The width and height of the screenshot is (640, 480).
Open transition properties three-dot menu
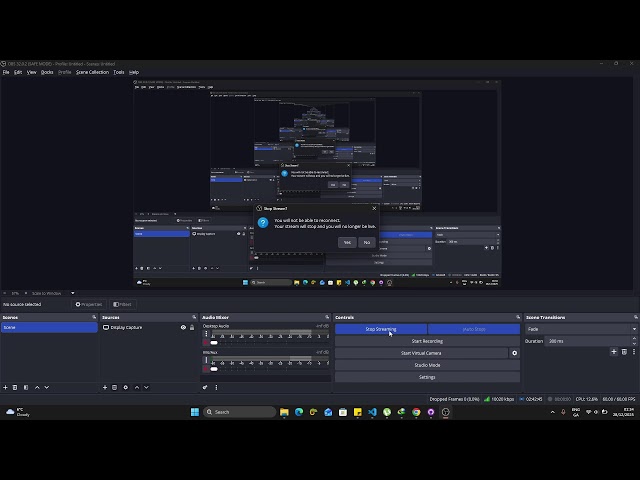point(634,352)
